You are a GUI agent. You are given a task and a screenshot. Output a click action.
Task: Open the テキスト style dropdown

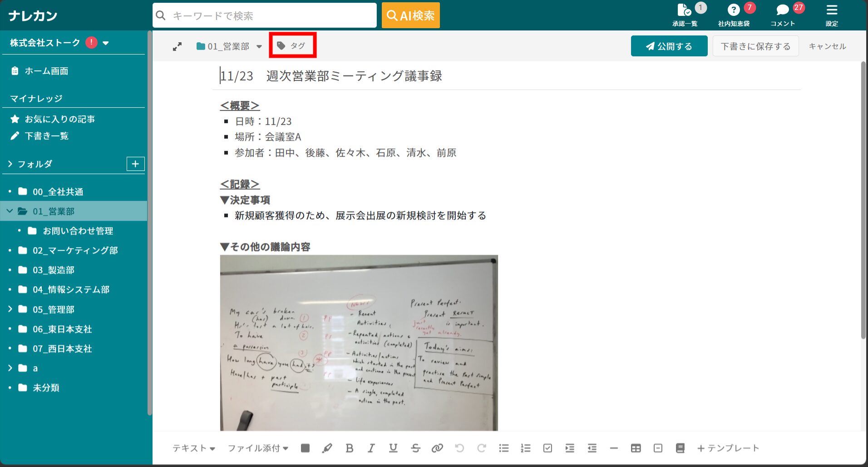click(x=194, y=448)
